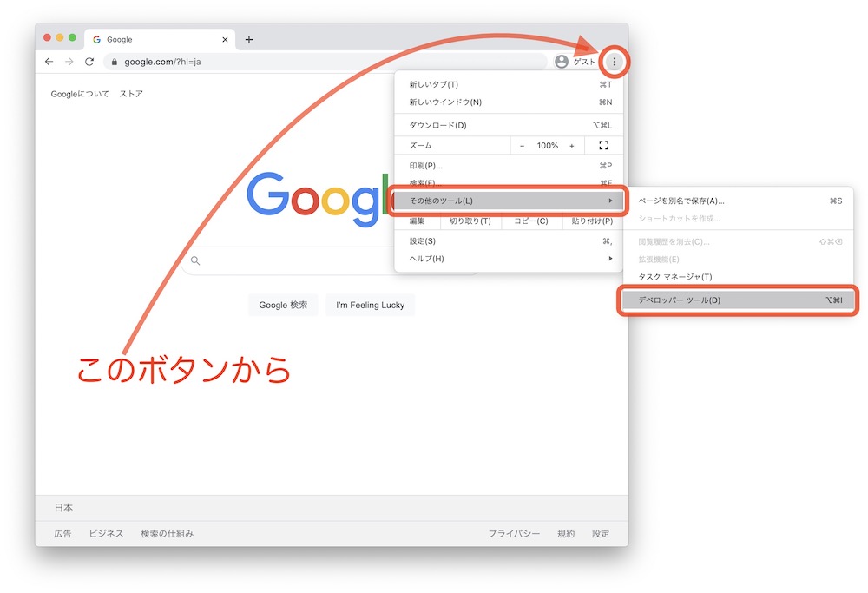Image resolution: width=868 pixels, height=593 pixels.
Task: Choose 新しいウインドウ(N) menu item
Action: (x=509, y=102)
